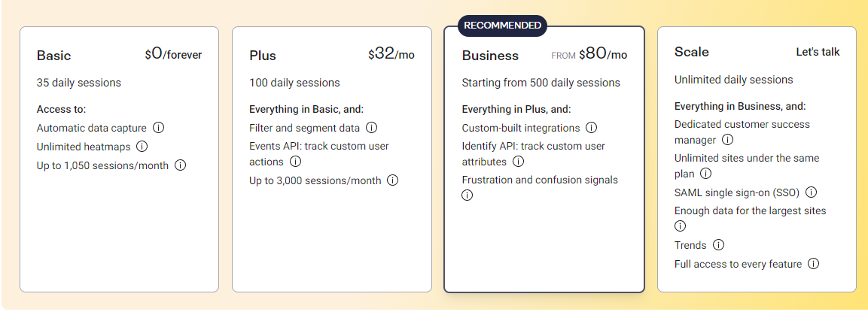Screen dimensions: 868x327
Task: Click info icon beside Up to 1,050 sessions/month
Action: pos(180,165)
